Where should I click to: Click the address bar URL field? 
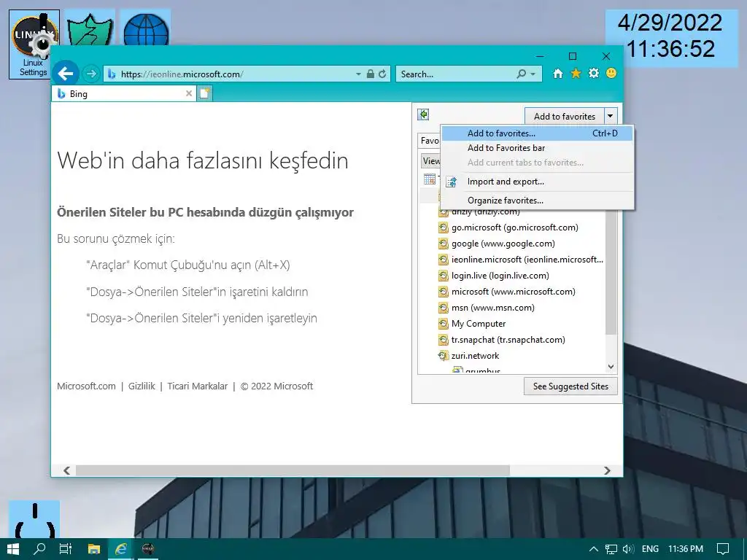(237, 74)
